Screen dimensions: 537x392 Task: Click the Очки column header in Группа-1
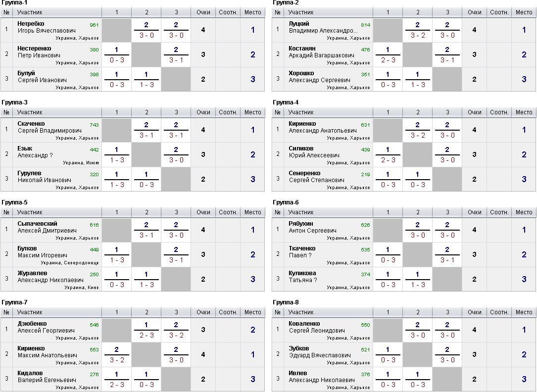point(203,12)
